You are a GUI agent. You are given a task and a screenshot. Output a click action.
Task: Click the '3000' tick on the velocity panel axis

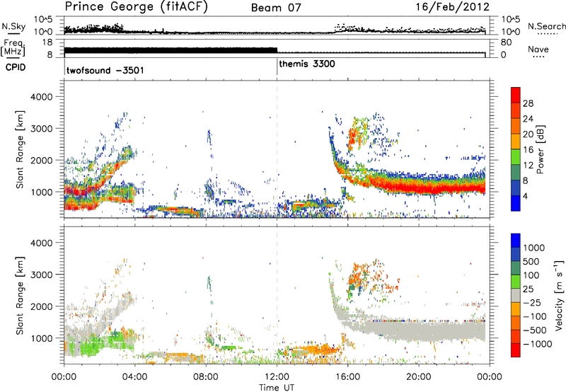tap(42, 275)
